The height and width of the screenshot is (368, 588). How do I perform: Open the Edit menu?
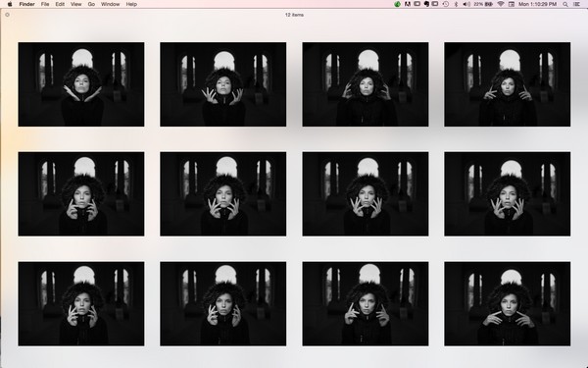pyautogui.click(x=60, y=4)
